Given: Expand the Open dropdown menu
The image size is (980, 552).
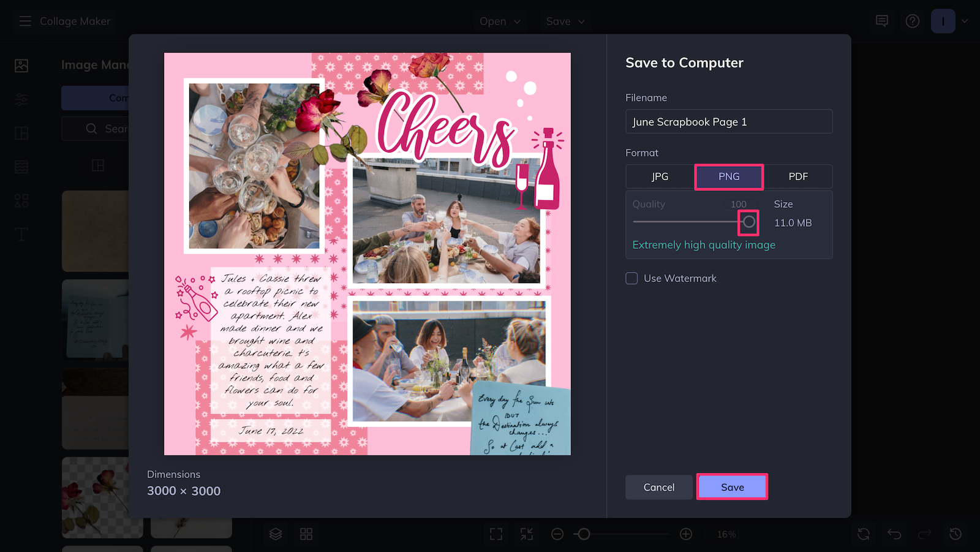Looking at the screenshot, I should (500, 21).
